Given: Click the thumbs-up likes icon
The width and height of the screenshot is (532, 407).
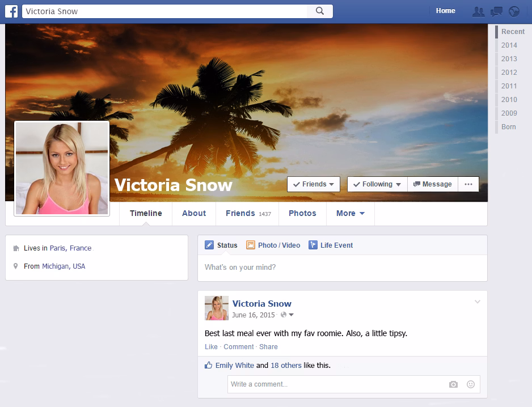Looking at the screenshot, I should tap(208, 365).
